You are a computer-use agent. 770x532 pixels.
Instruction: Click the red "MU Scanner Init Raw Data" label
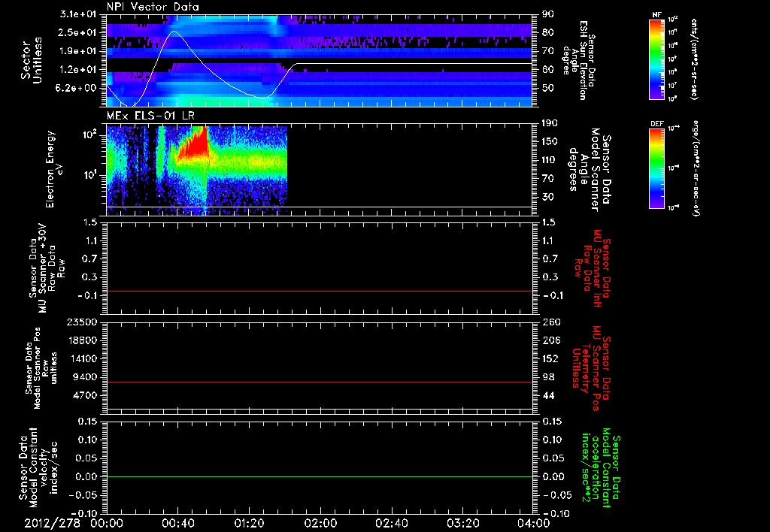click(593, 268)
